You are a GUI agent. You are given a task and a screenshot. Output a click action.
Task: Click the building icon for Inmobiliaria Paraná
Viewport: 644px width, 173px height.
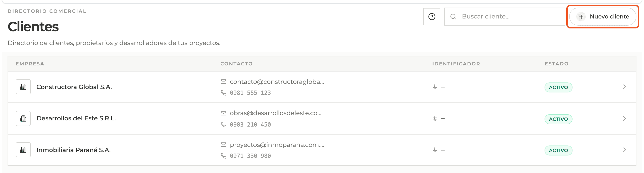point(23,150)
